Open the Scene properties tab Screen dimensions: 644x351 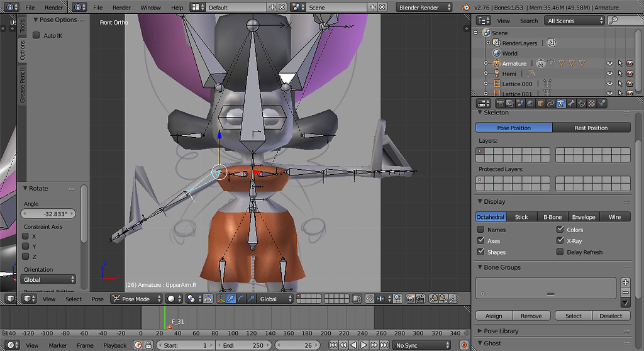[520, 104]
